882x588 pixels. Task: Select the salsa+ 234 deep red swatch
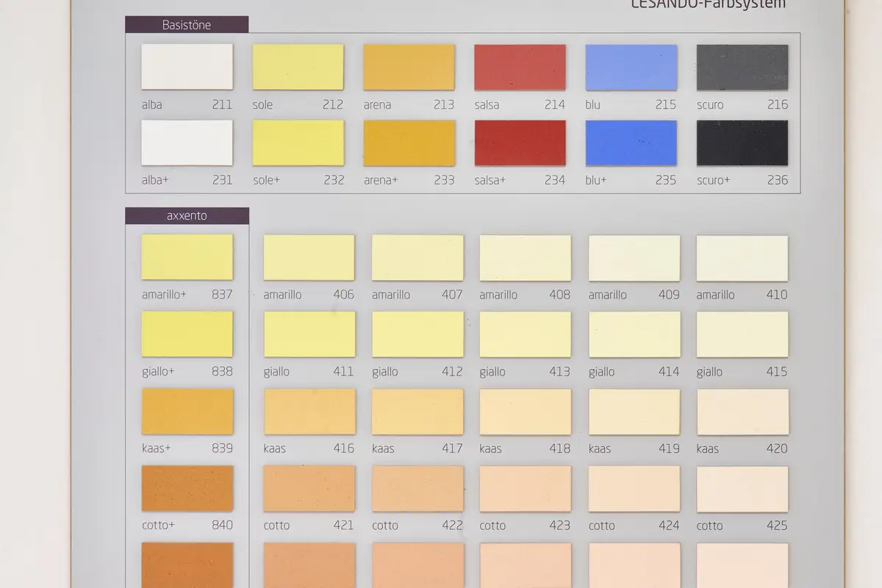(x=520, y=143)
